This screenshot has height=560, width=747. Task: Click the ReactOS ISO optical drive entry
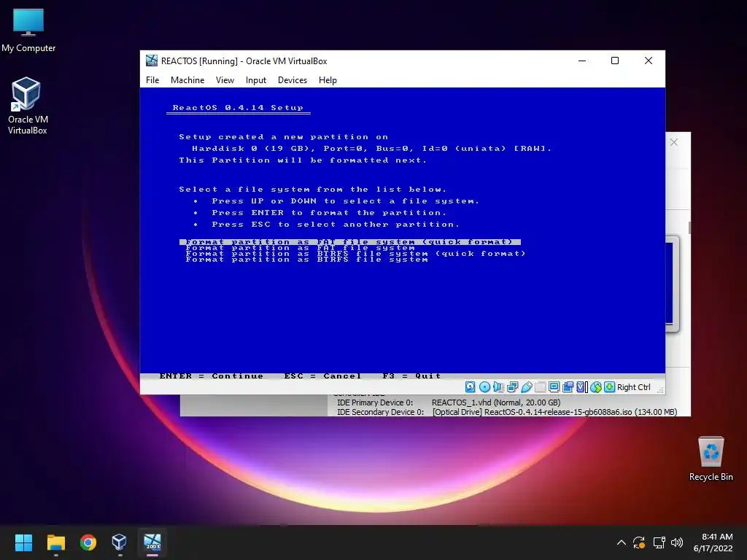554,412
